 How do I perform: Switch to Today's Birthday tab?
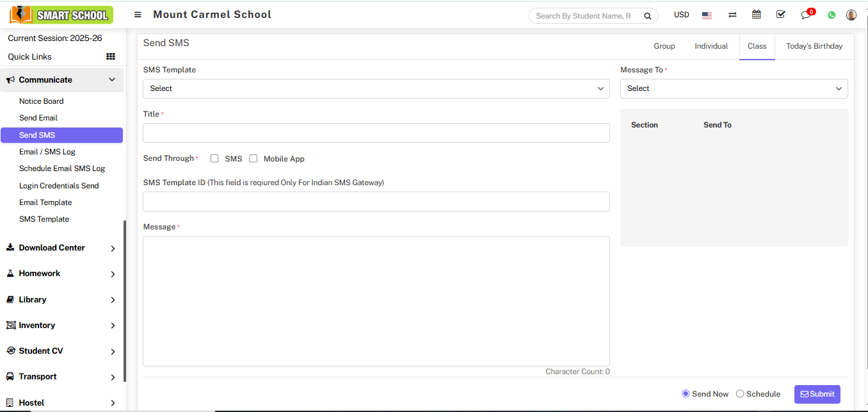click(814, 46)
